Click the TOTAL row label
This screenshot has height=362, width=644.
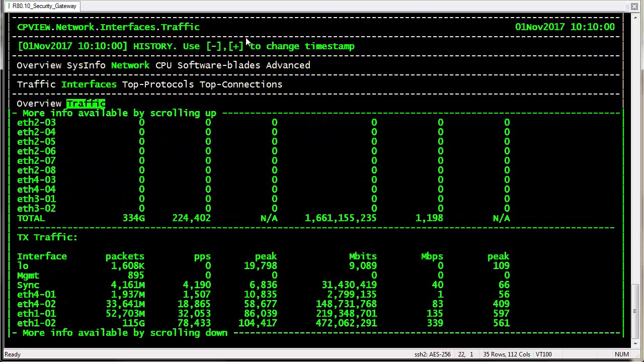31,218
